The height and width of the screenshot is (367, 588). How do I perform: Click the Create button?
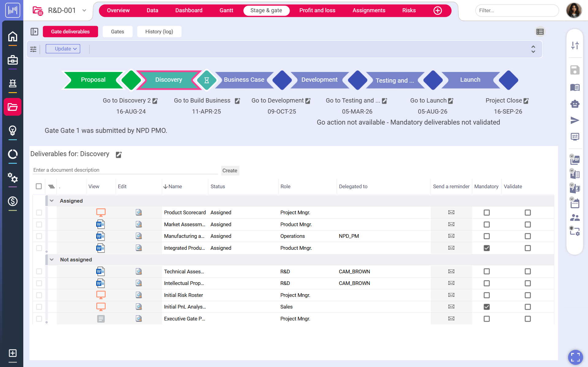point(230,170)
